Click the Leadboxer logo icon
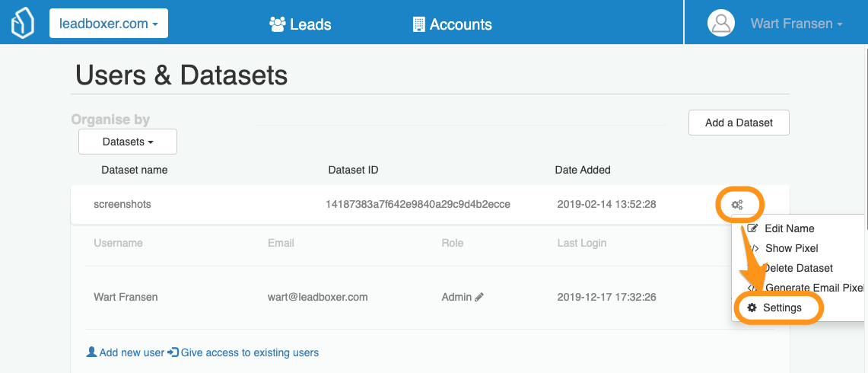This screenshot has height=373, width=868. (23, 24)
